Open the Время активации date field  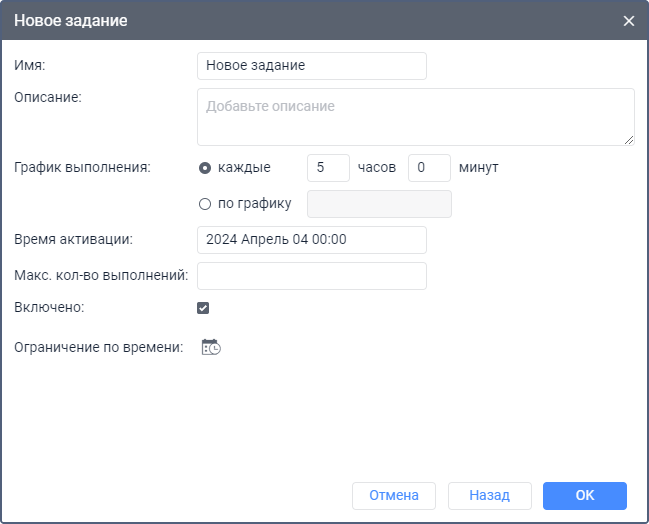[312, 240]
